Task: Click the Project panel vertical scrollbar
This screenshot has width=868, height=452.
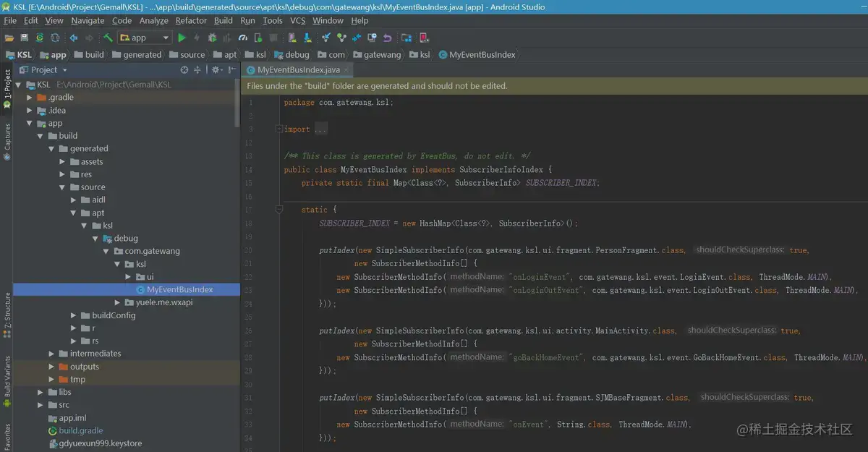Action: (x=237, y=101)
